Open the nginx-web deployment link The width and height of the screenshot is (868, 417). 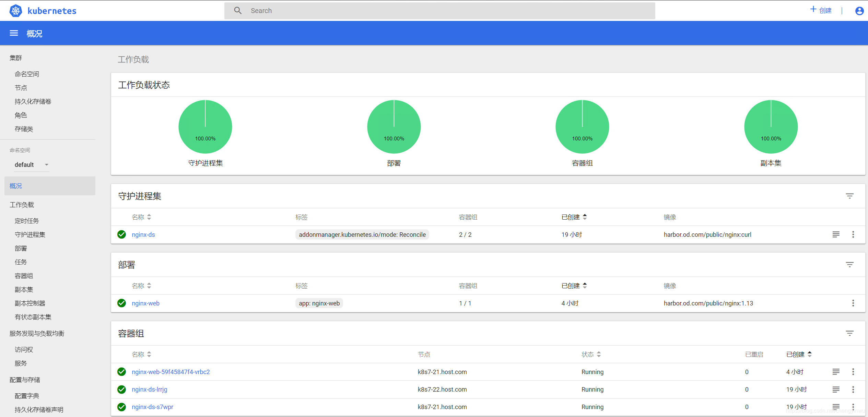coord(145,303)
